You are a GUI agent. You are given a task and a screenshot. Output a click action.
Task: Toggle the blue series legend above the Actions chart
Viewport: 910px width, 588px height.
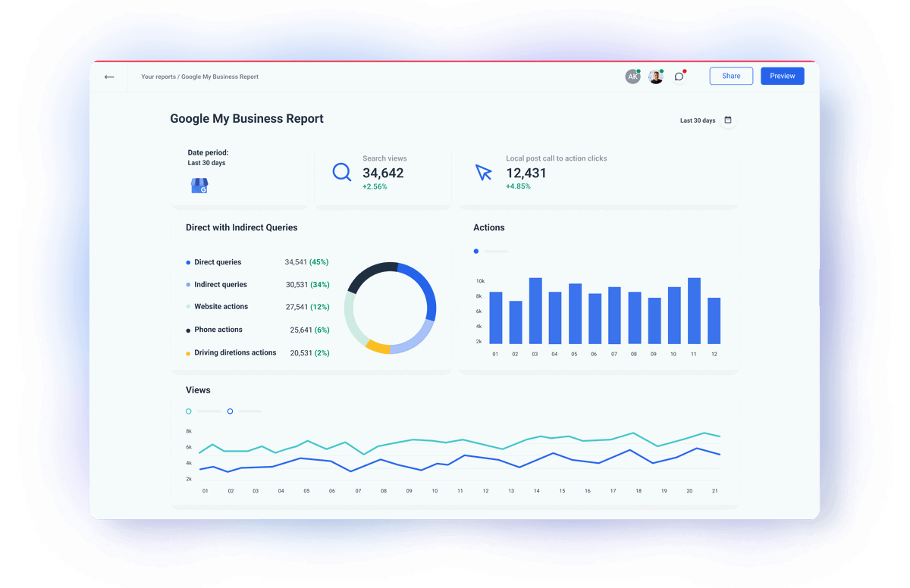point(476,251)
